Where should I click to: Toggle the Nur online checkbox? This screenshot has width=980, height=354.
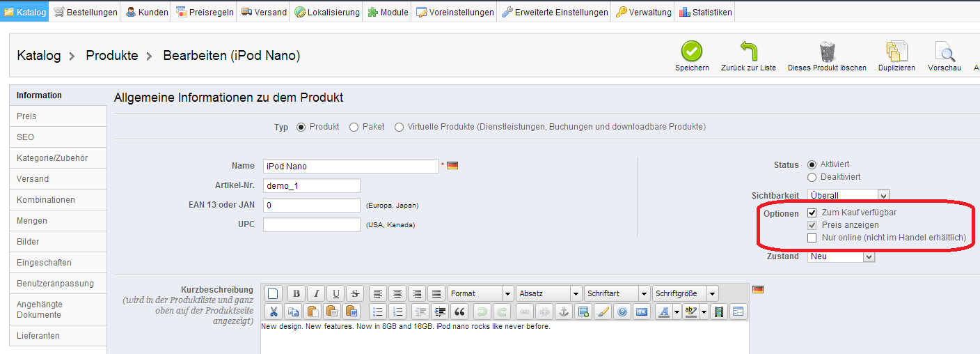(x=812, y=238)
